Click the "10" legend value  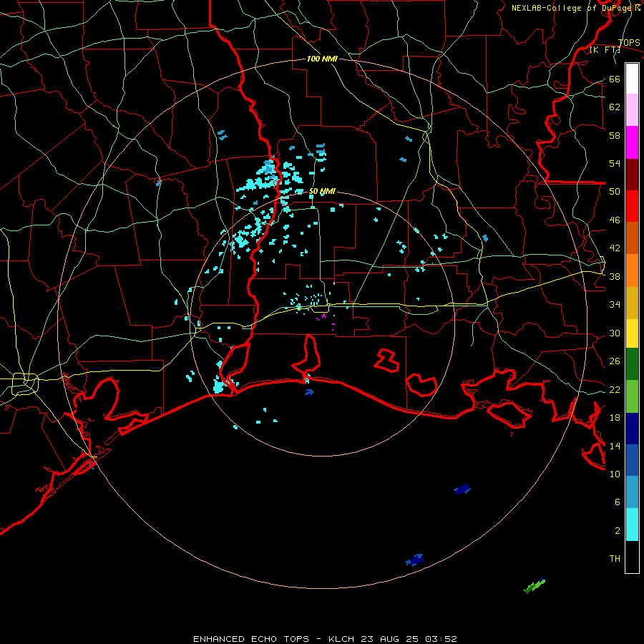615,474
